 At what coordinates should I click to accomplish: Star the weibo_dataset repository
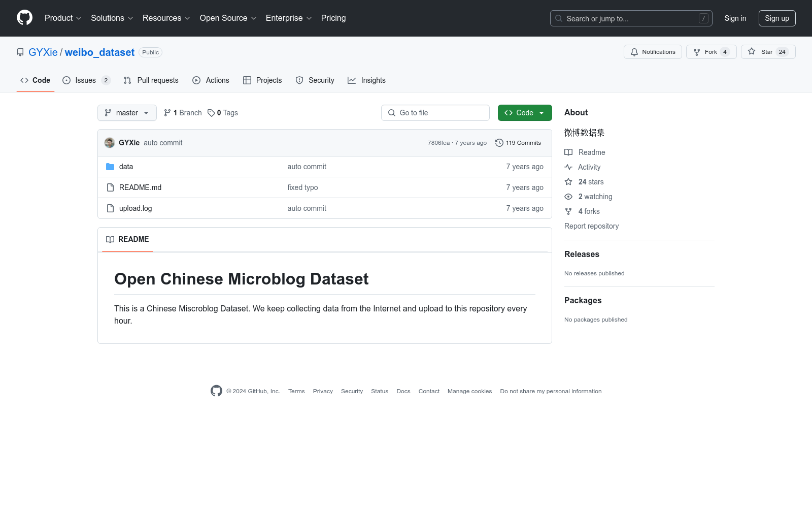[x=768, y=52]
